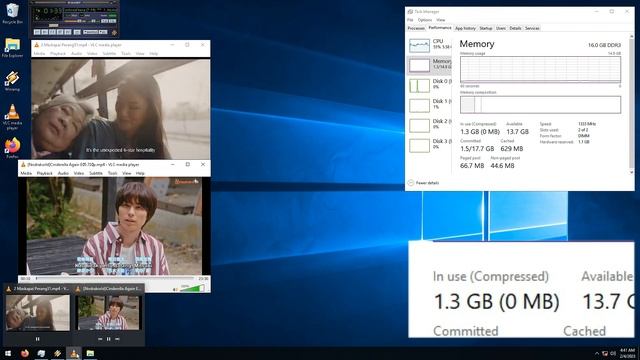Open Media menu in the Mak Pekang VLC window

(x=39, y=53)
